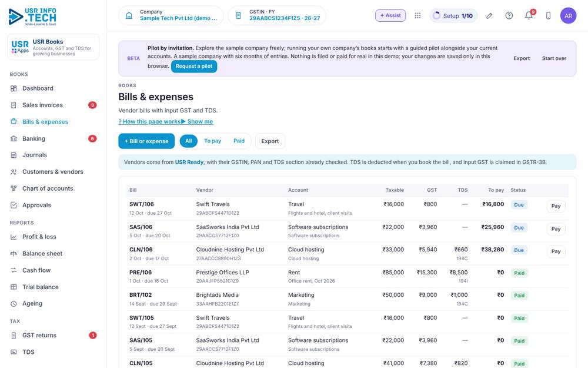Viewport: 588px width, 368px height.
Task: Click the Trial balance table icon
Action: point(14,287)
